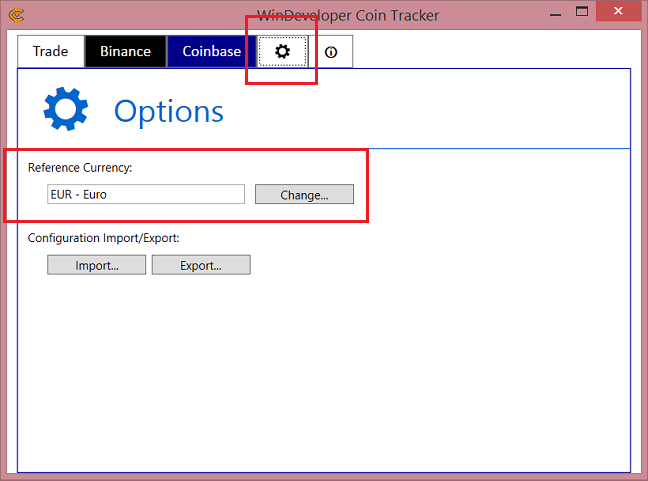
Task: Close the Coin Tracker window
Action: coord(618,11)
